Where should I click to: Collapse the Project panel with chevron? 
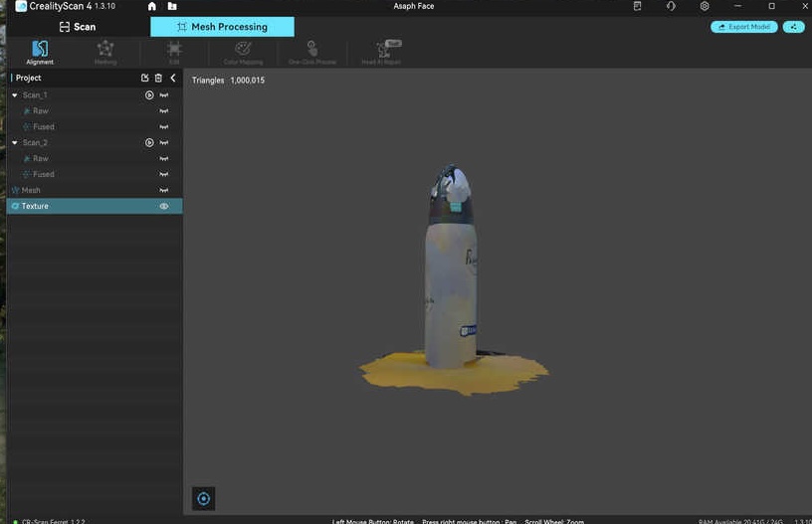tap(172, 78)
